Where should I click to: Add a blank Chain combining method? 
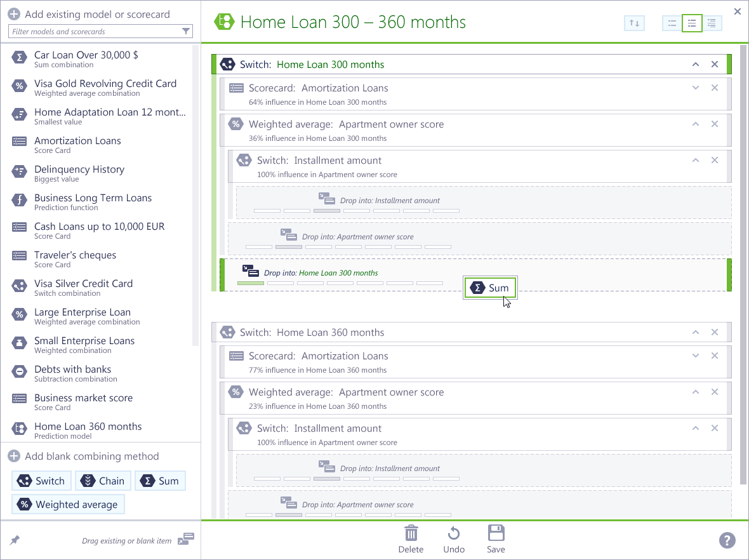tap(103, 481)
